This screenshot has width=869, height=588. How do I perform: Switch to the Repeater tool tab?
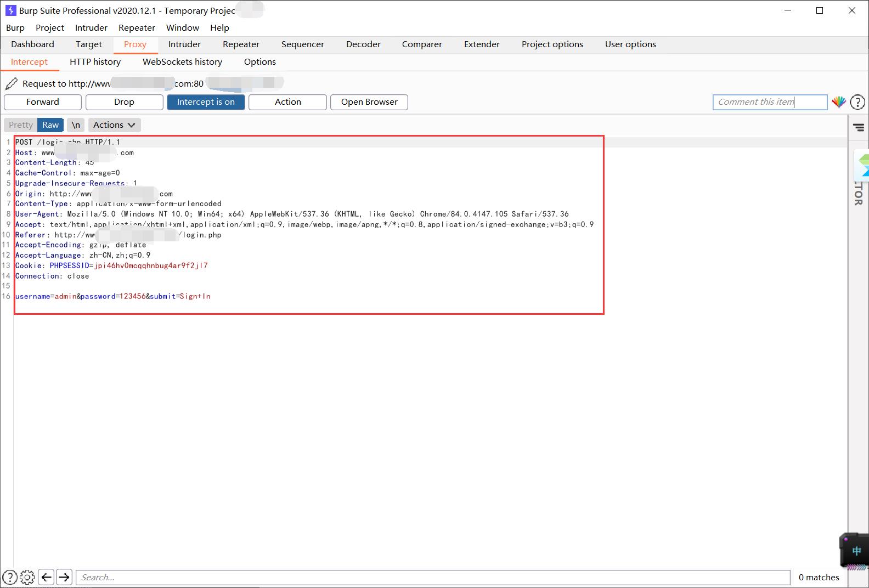(x=241, y=44)
